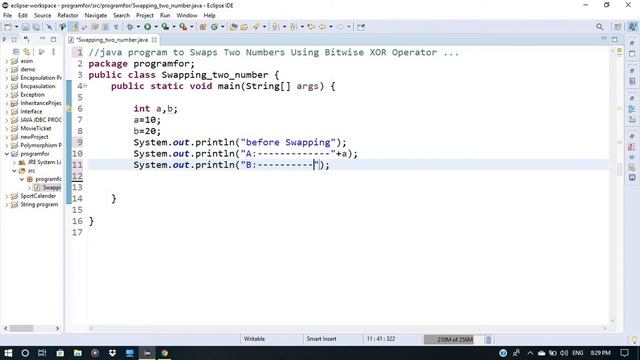Image resolution: width=640 pixels, height=360 pixels.
Task: Toggle Mark Occurrences highlighter icon
Action: [x=73, y=27]
